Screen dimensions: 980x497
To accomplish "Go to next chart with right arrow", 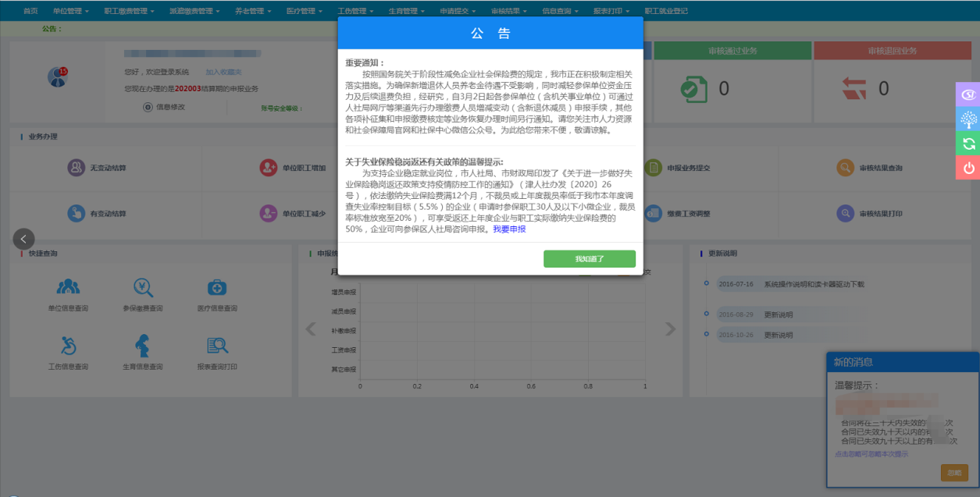I will tap(670, 328).
